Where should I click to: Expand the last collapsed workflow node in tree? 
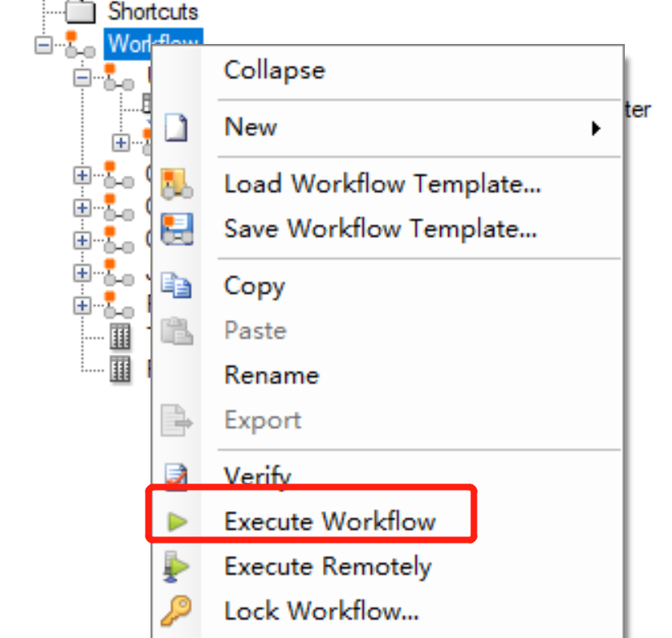[x=82, y=306]
